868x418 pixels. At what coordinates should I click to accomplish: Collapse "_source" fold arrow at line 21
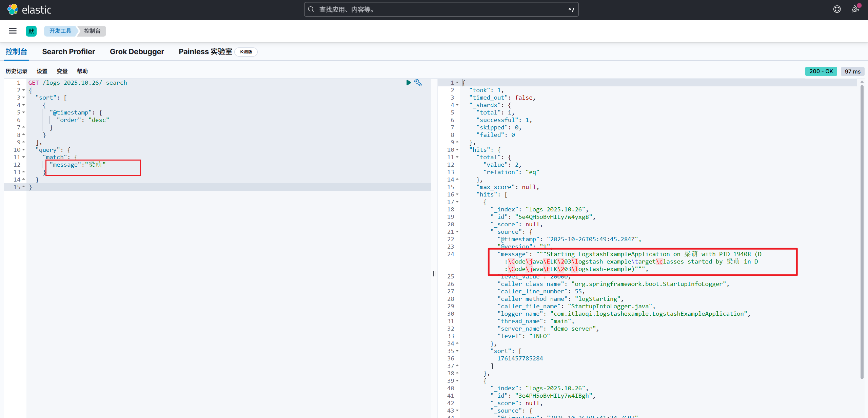click(457, 232)
